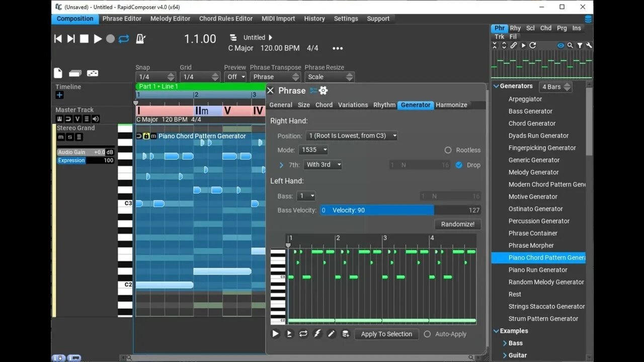Enable the Rootless radio option

(448, 150)
